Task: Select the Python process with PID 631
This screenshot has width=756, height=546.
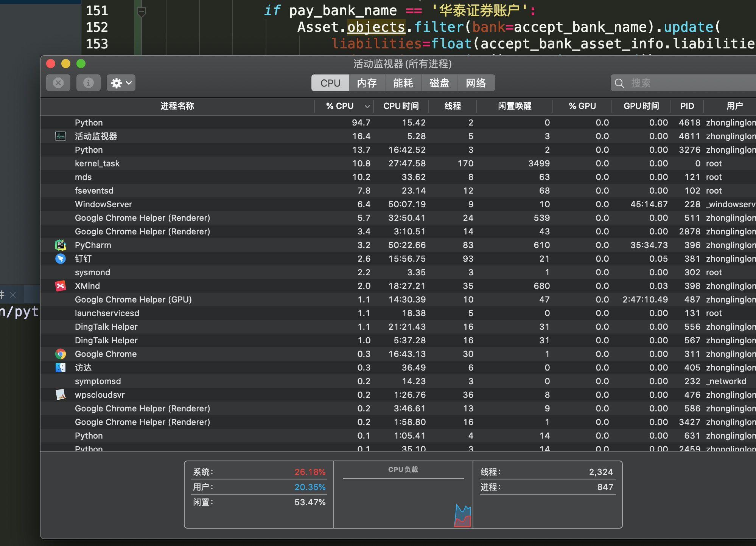Action: point(398,436)
